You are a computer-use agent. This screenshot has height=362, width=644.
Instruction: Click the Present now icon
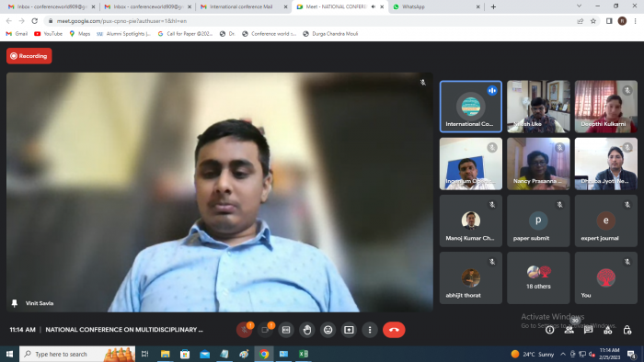coord(349,330)
